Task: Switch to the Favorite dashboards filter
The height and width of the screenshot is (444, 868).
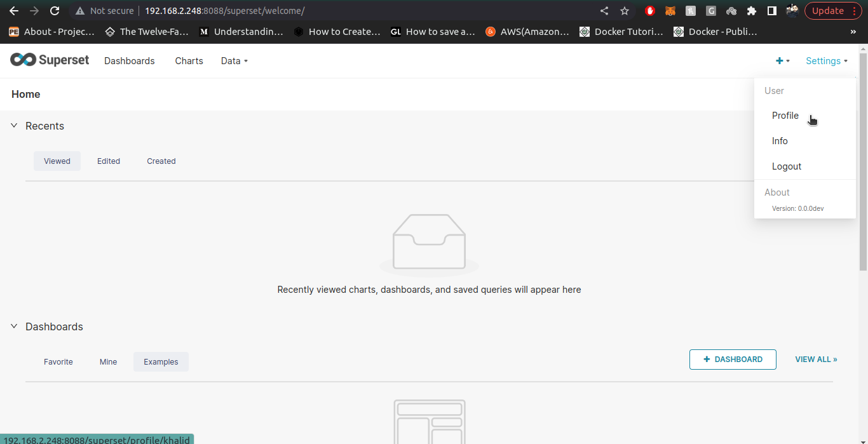Action: pyautogui.click(x=58, y=361)
